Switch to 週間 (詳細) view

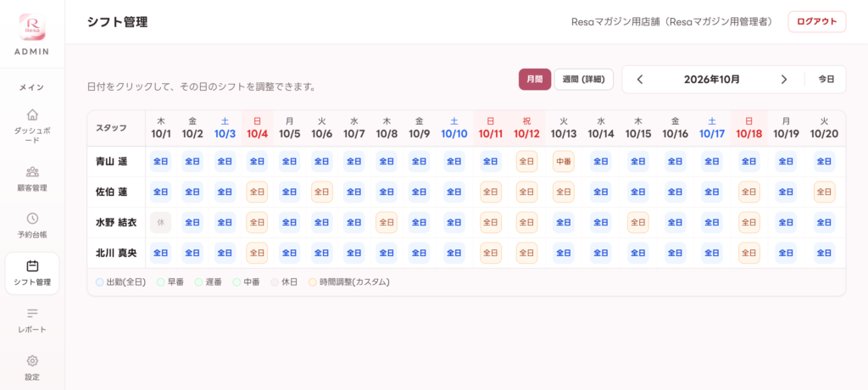(x=583, y=79)
